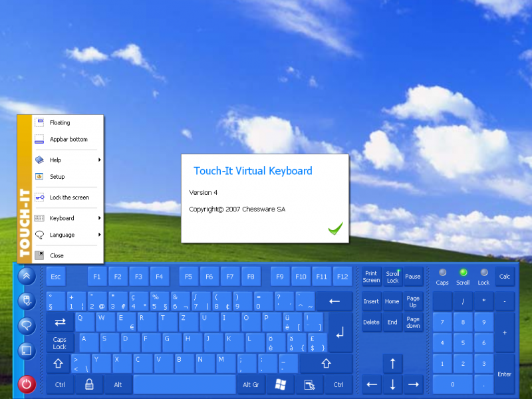532x399 pixels.
Task: Click the down arrow cursor key
Action: (392, 384)
